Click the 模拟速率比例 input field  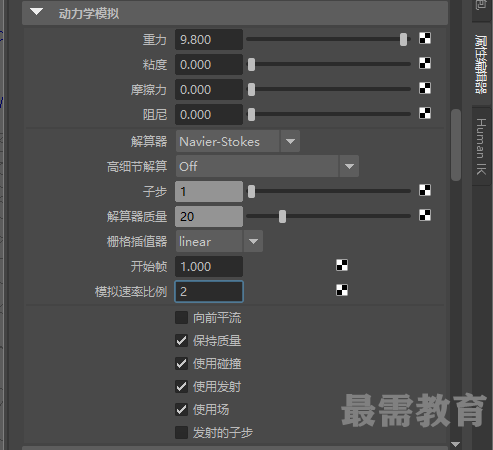pos(209,292)
